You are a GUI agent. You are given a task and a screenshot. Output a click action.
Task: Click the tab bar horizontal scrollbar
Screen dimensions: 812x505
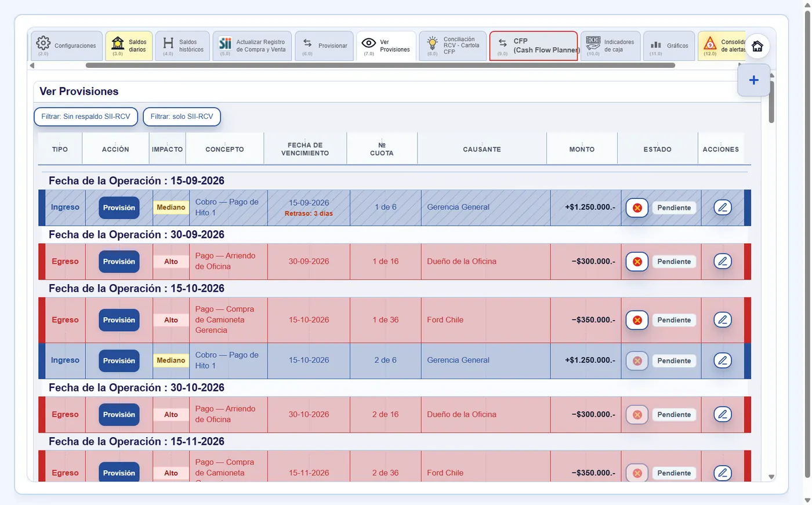click(380, 66)
